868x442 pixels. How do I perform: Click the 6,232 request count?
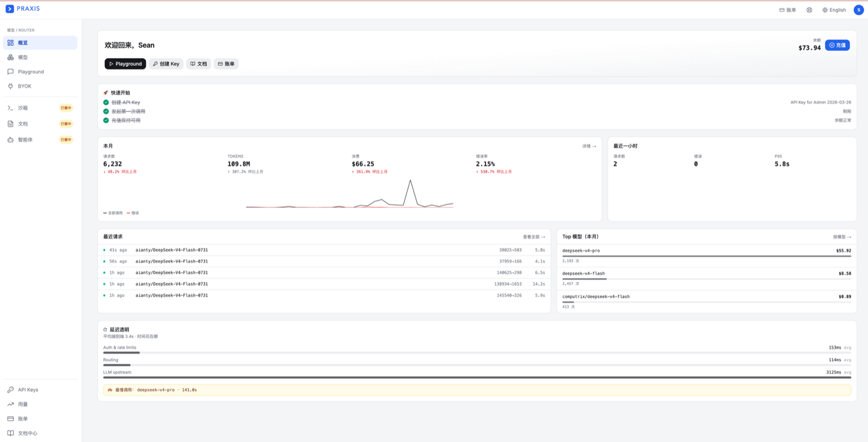[x=112, y=164]
